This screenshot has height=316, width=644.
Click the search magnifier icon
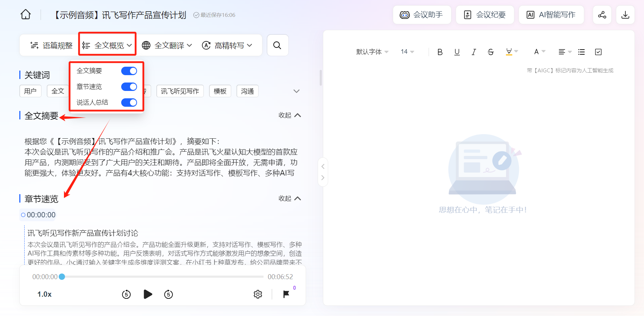pyautogui.click(x=278, y=45)
